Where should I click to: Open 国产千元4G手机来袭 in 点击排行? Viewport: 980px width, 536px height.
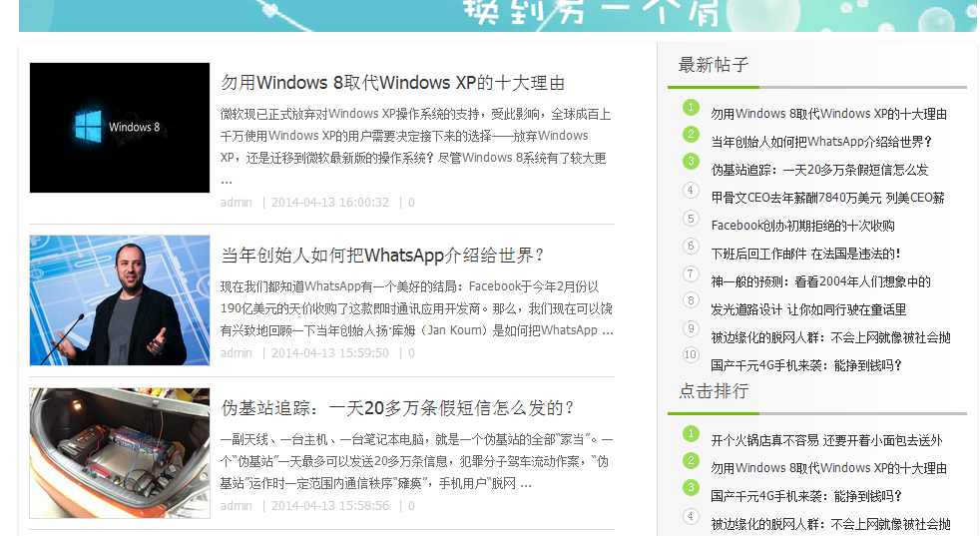[x=806, y=496]
